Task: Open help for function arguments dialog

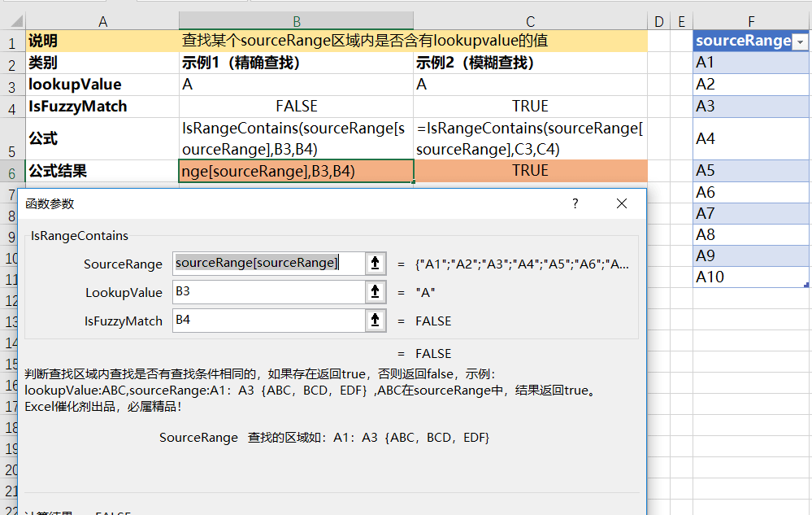Action: tap(575, 203)
